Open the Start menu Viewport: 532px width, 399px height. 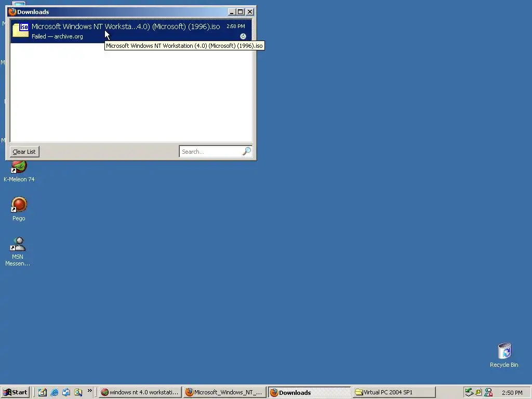click(x=15, y=393)
